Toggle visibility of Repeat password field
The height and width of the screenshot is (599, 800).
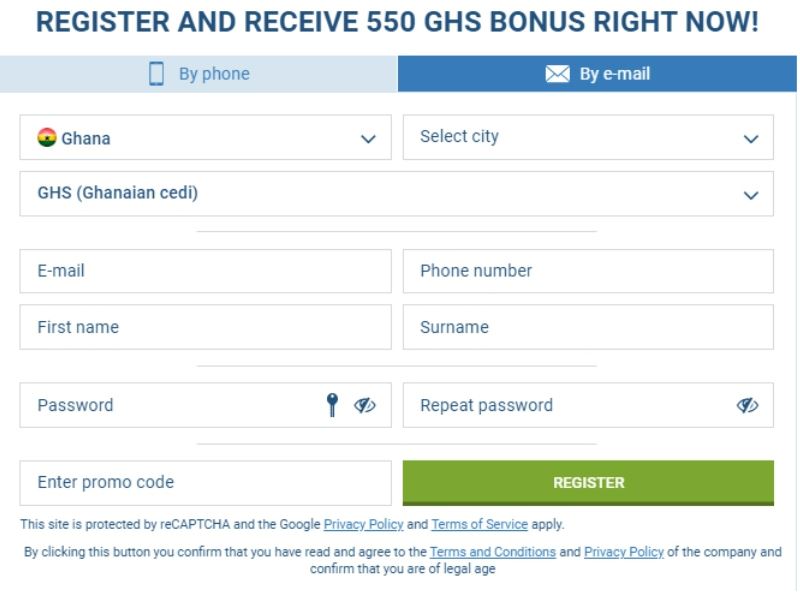[x=747, y=405]
